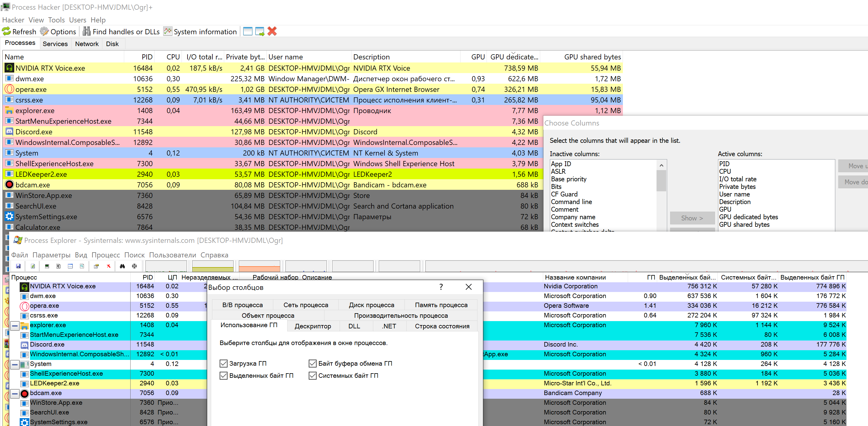
Task: Click the orange physical memory mini graph
Action: 259,266
